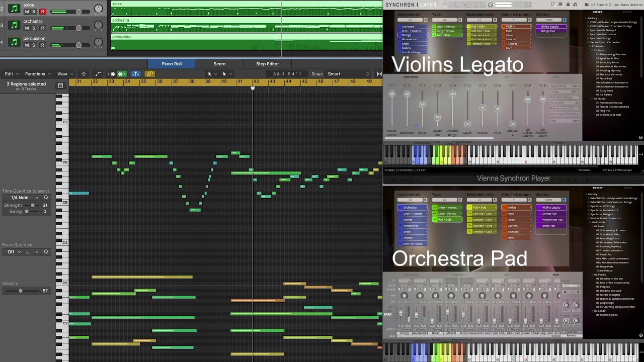Toggle Collapse Mode icon in Piano Roll toolbar
The image size is (644, 362).
pyautogui.click(x=84, y=74)
